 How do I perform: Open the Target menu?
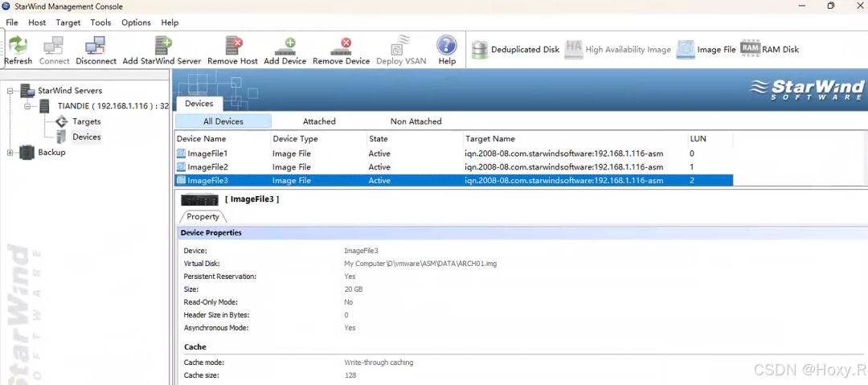[68, 23]
